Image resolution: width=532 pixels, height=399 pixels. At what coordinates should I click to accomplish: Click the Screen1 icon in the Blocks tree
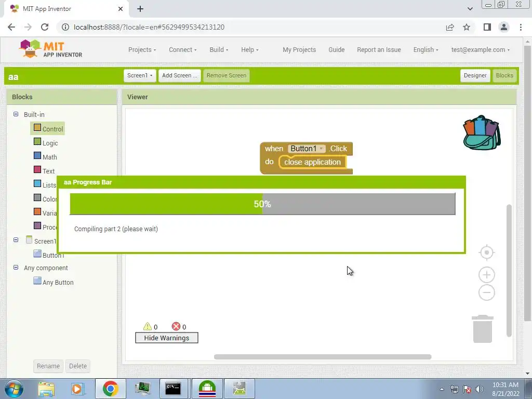coord(29,240)
